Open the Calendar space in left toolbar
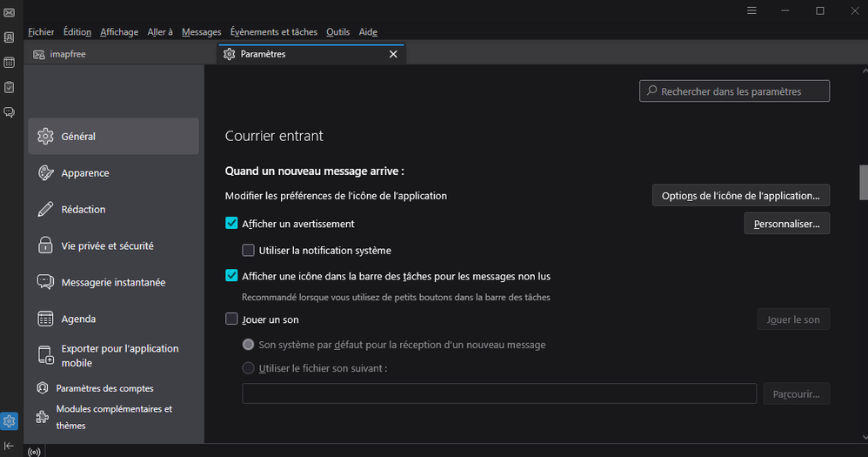Viewport: 868px width, 457px height. coord(9,63)
